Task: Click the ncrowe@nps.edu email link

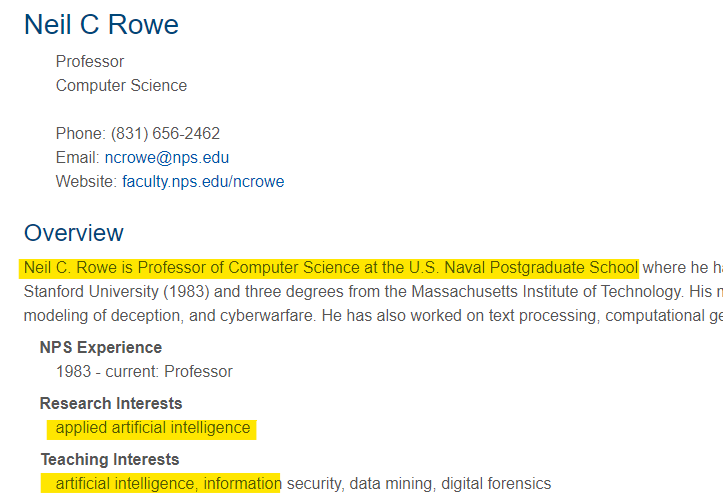Action: point(166,158)
